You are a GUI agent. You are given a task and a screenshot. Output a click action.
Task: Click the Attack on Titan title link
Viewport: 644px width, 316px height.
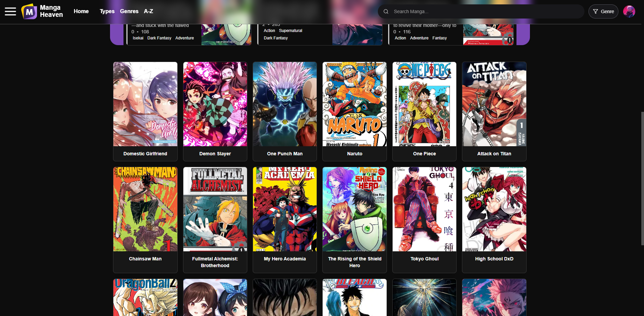tap(494, 154)
